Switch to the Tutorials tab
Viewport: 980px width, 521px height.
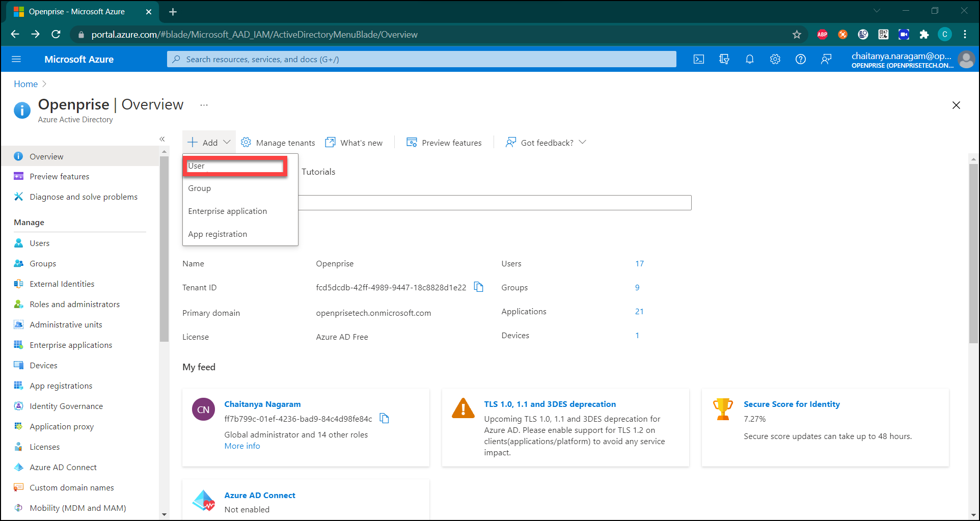[318, 172]
